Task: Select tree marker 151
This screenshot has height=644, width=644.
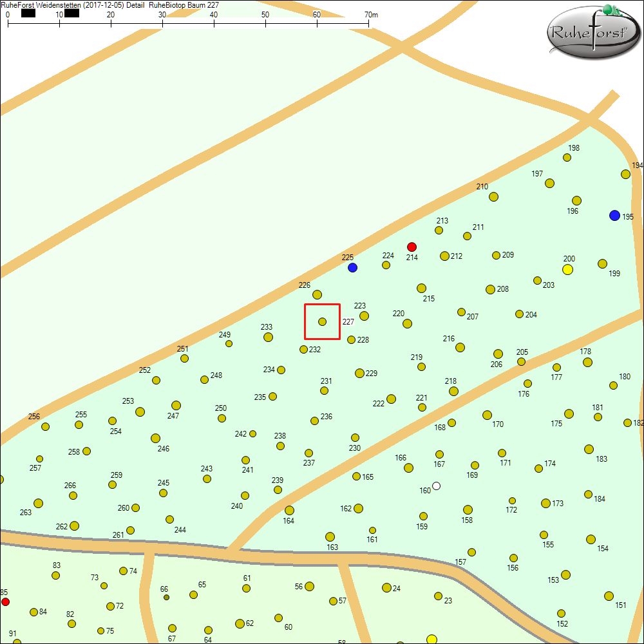Action: coord(609,596)
